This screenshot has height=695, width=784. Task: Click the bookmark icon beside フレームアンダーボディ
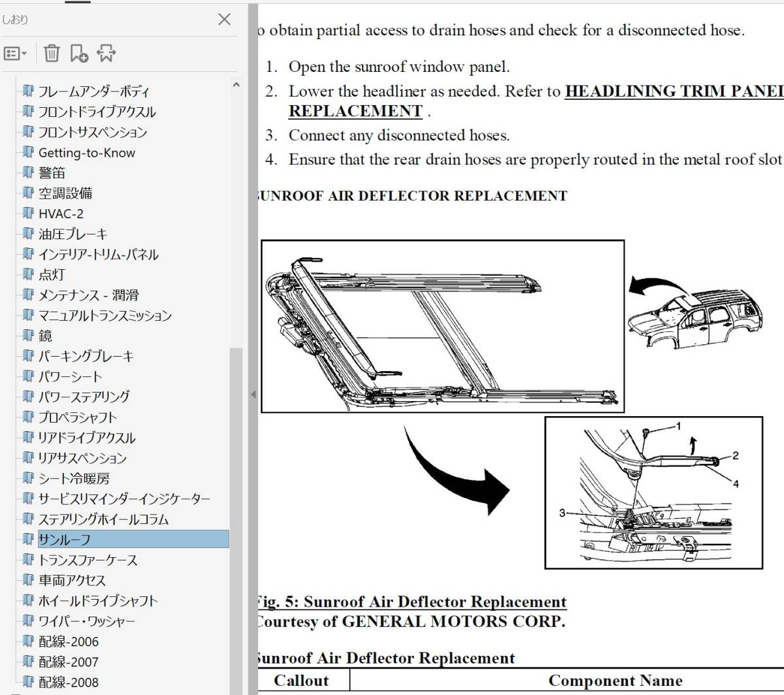pyautogui.click(x=27, y=91)
